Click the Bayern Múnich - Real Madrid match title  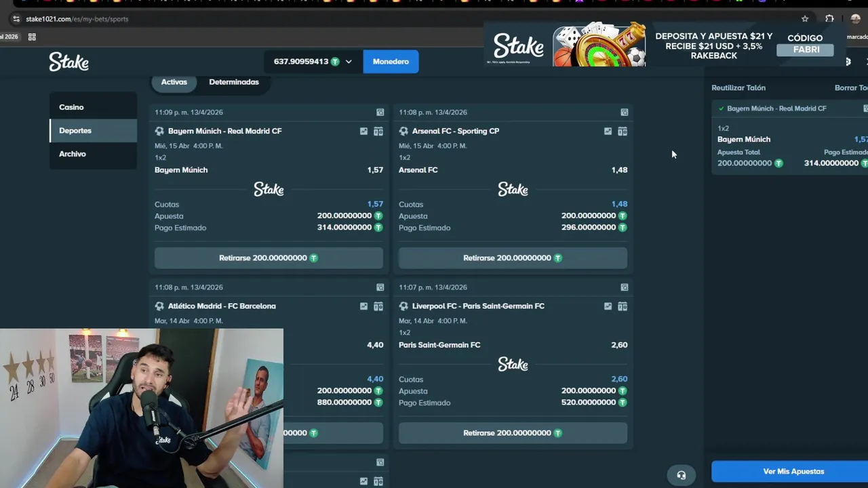click(224, 131)
